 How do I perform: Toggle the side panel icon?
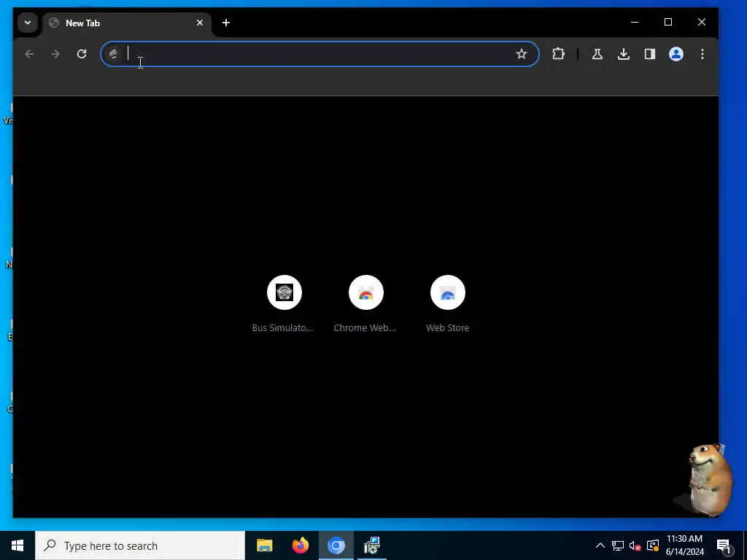tap(650, 54)
